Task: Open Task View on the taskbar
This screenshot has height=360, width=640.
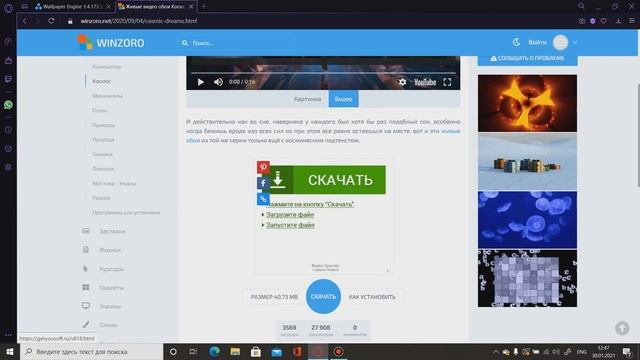Action: pyautogui.click(x=193, y=351)
